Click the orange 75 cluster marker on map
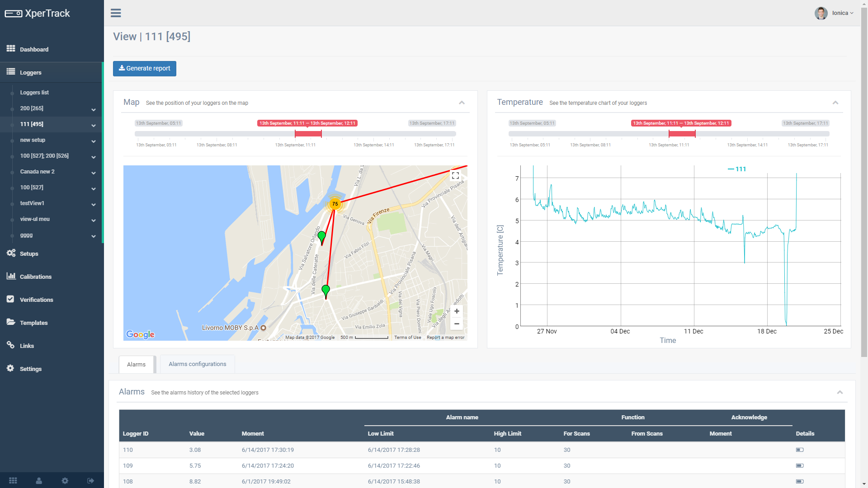Viewport: 868px width, 488px height. click(x=335, y=204)
